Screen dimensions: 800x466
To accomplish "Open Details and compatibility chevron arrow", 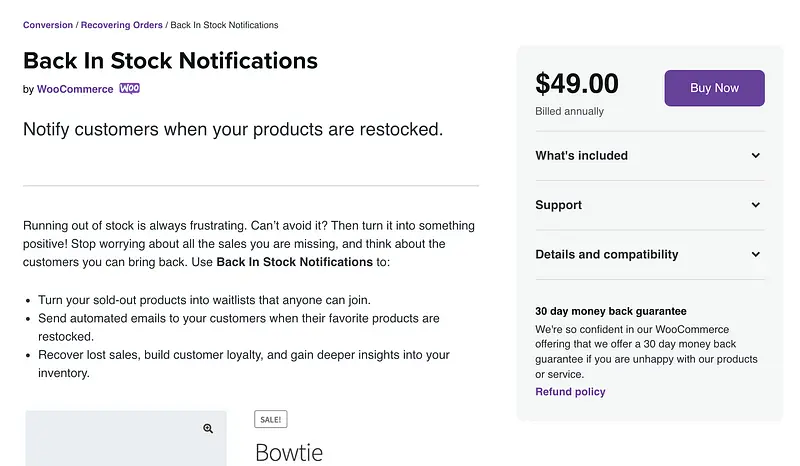I will coord(756,255).
